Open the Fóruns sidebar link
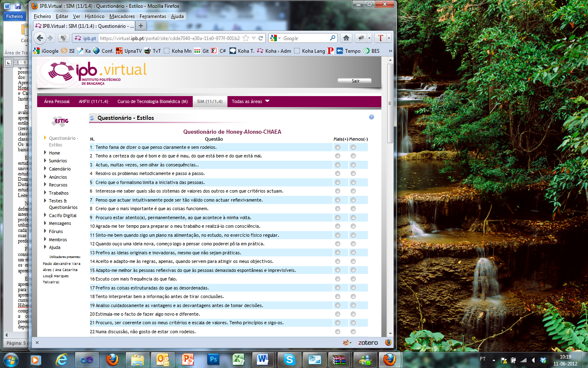Viewport: 588px width, 368px height. click(x=56, y=231)
